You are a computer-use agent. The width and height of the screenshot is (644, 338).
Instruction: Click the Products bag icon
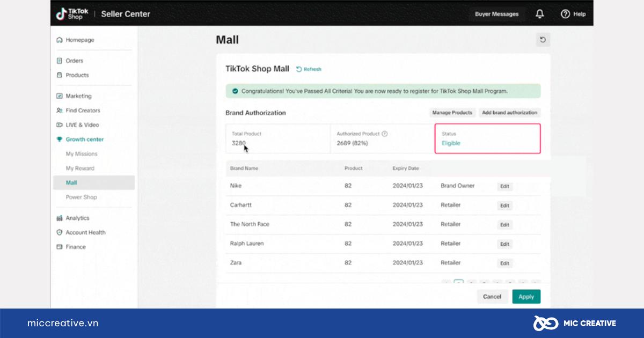click(60, 75)
